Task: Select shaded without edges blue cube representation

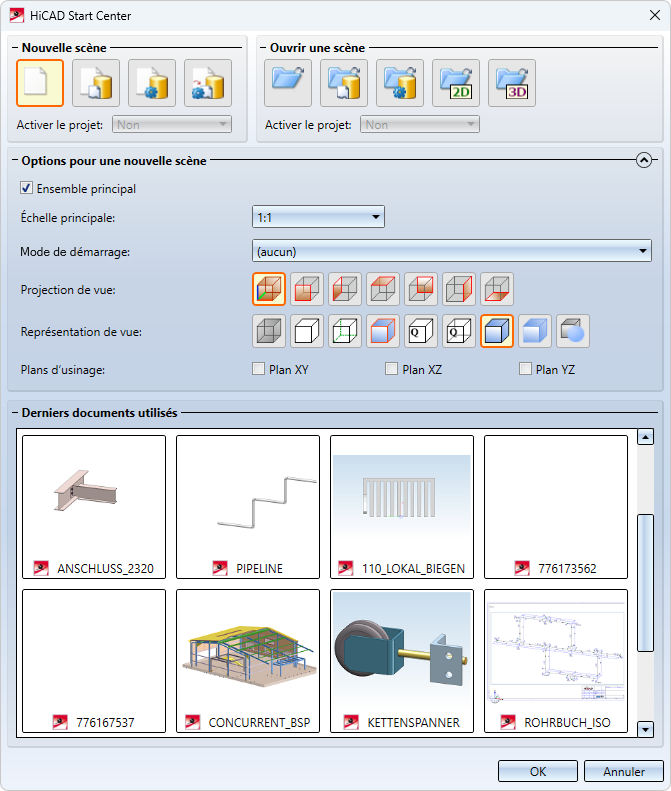Action: 535,331
